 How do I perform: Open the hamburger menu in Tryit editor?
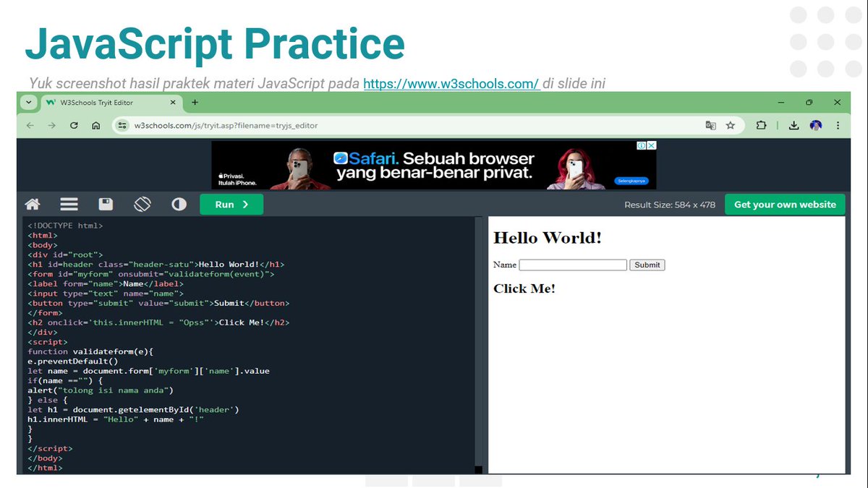point(69,205)
